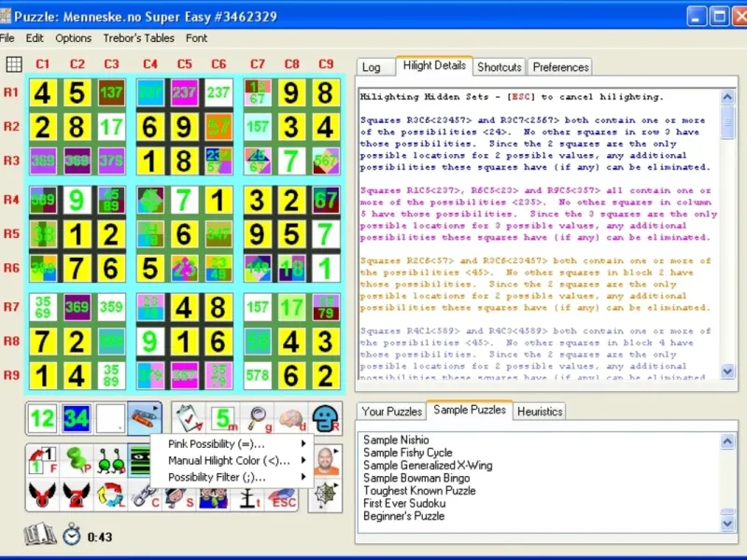This screenshot has height=560, width=747.
Task: Click sudoku cell R9C7 showing candidates 578
Action: (258, 375)
